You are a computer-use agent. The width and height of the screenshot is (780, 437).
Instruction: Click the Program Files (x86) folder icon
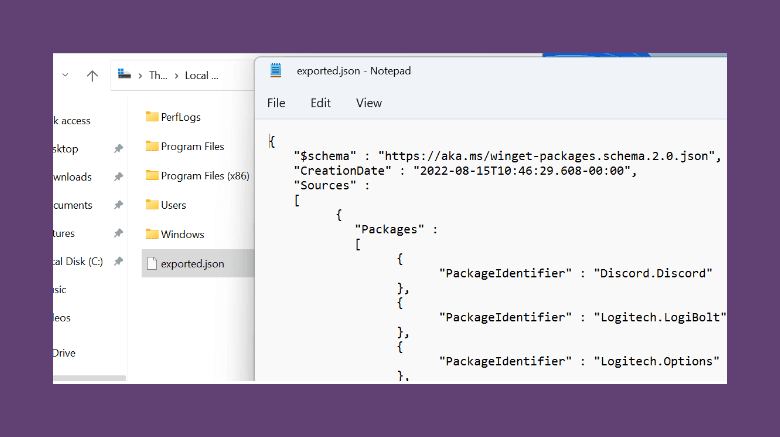pos(152,175)
